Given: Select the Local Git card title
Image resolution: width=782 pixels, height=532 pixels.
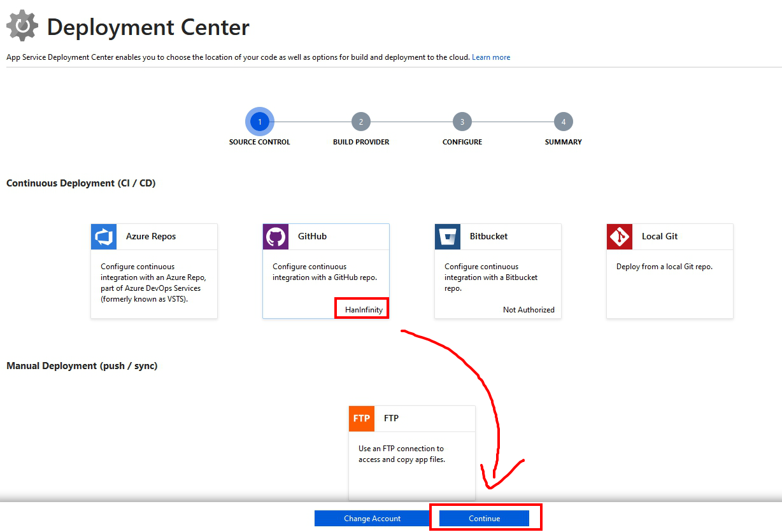Looking at the screenshot, I should (660, 236).
